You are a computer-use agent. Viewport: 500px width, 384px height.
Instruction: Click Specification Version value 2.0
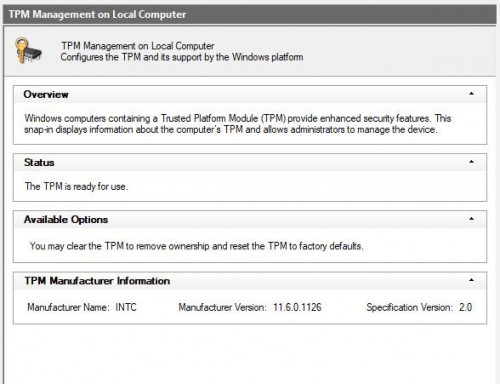click(465, 307)
